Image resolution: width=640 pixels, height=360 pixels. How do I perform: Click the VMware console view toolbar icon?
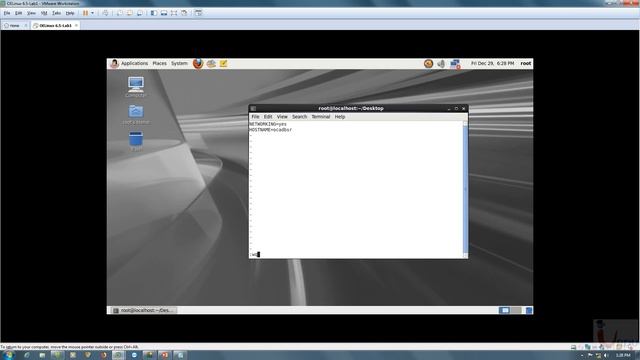(x=198, y=13)
